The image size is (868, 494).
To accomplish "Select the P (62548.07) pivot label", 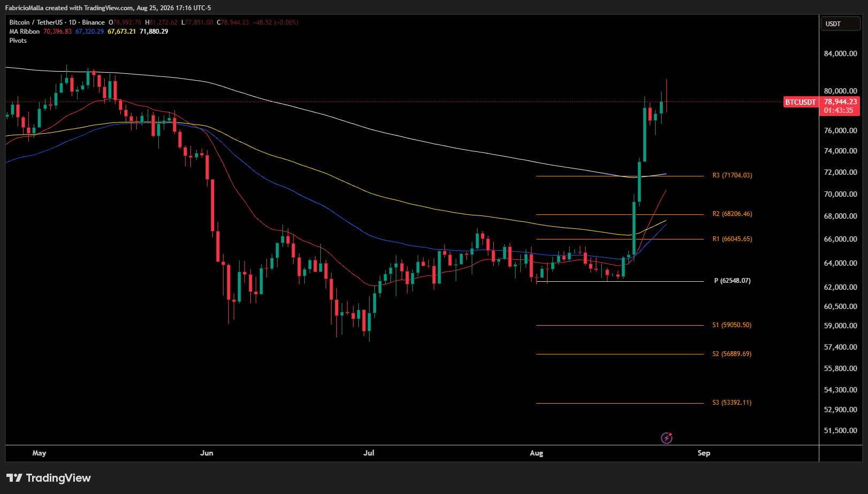I will click(x=732, y=281).
